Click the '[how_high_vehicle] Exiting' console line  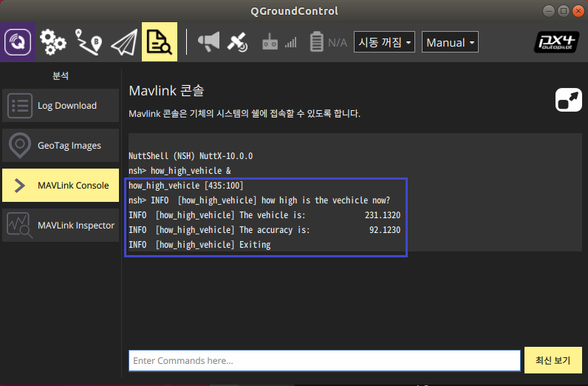point(199,245)
